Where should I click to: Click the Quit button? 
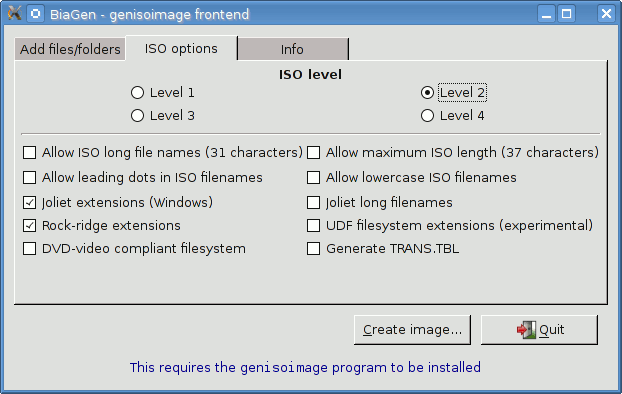[x=539, y=330]
